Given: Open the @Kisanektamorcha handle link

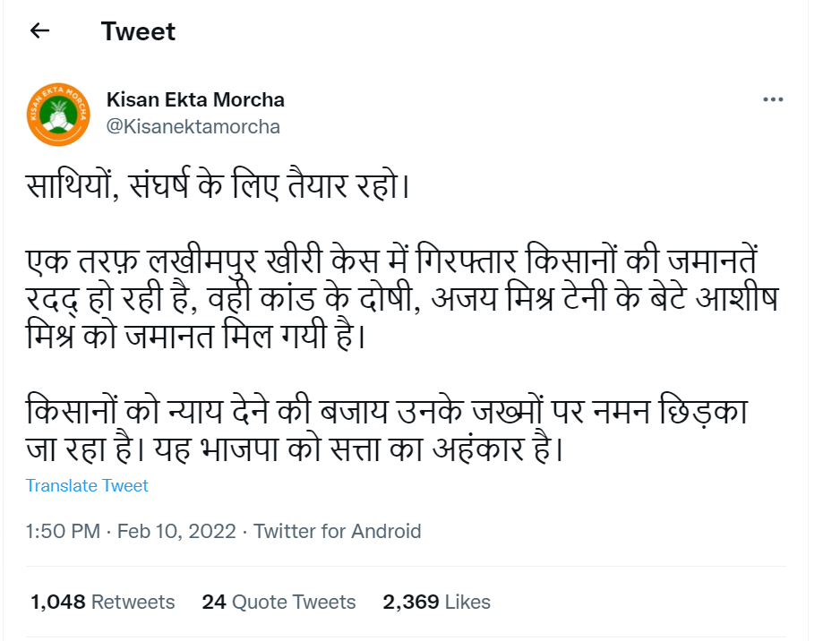Looking at the screenshot, I should pyautogui.click(x=192, y=125).
